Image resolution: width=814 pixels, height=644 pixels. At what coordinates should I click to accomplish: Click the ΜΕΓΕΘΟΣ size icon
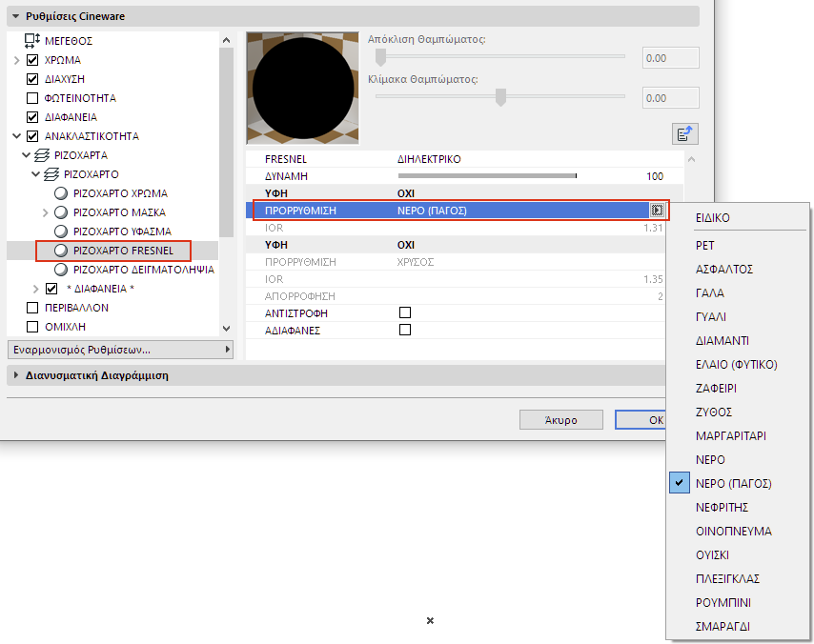click(x=32, y=40)
